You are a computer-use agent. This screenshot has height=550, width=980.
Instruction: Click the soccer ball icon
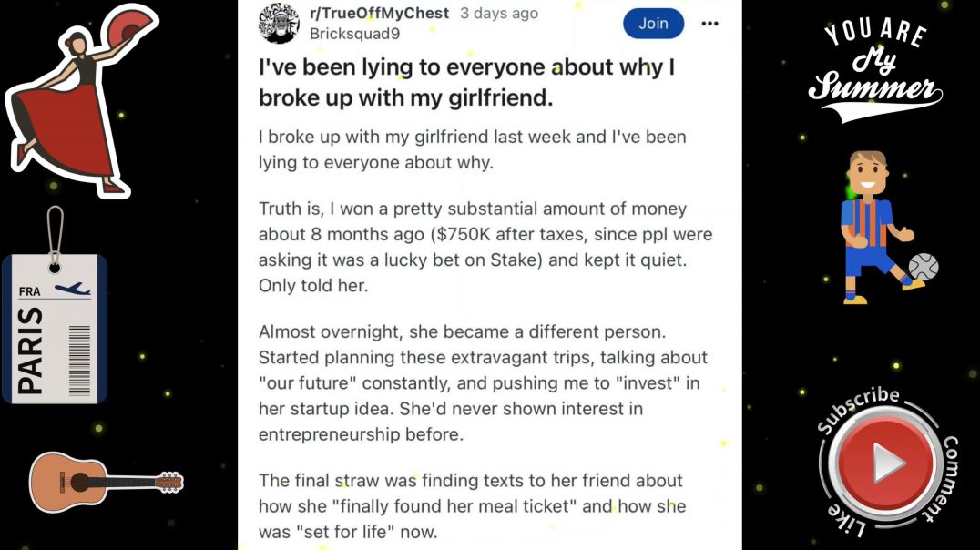(924, 267)
